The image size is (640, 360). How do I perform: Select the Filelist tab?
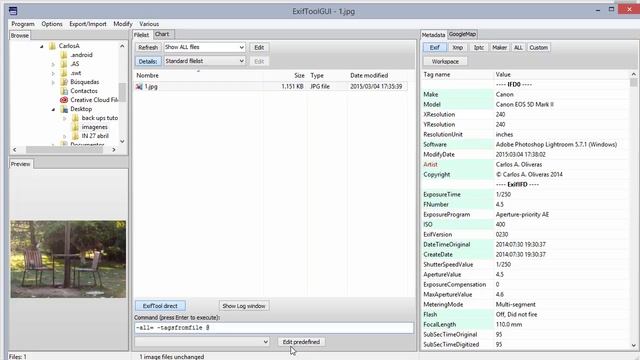point(142,35)
